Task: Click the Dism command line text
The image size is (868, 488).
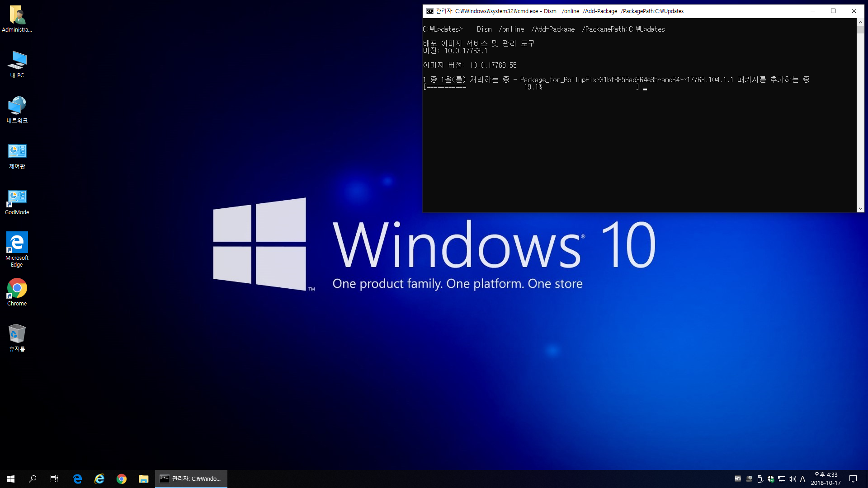Action: point(571,29)
